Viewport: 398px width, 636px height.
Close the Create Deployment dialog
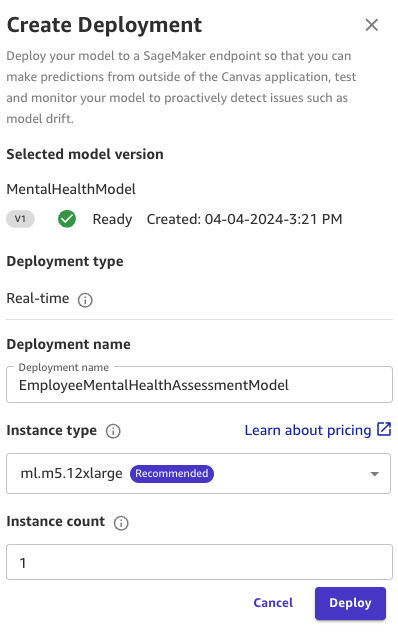point(371,25)
